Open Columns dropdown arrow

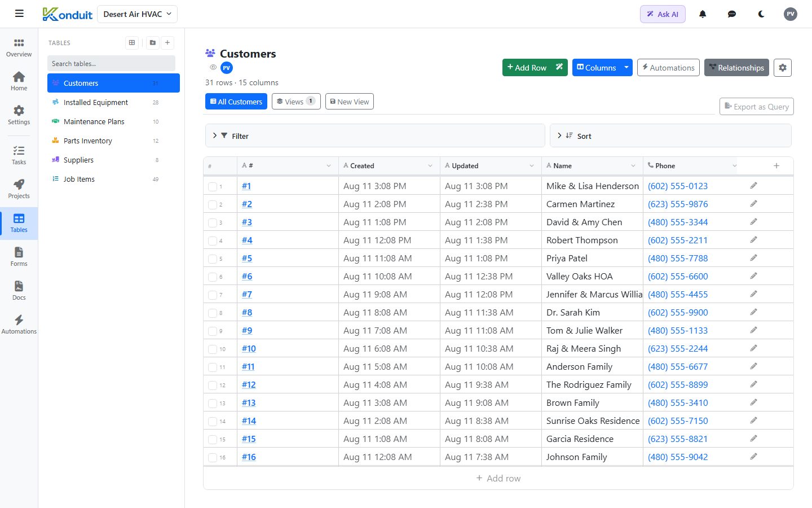tap(626, 67)
